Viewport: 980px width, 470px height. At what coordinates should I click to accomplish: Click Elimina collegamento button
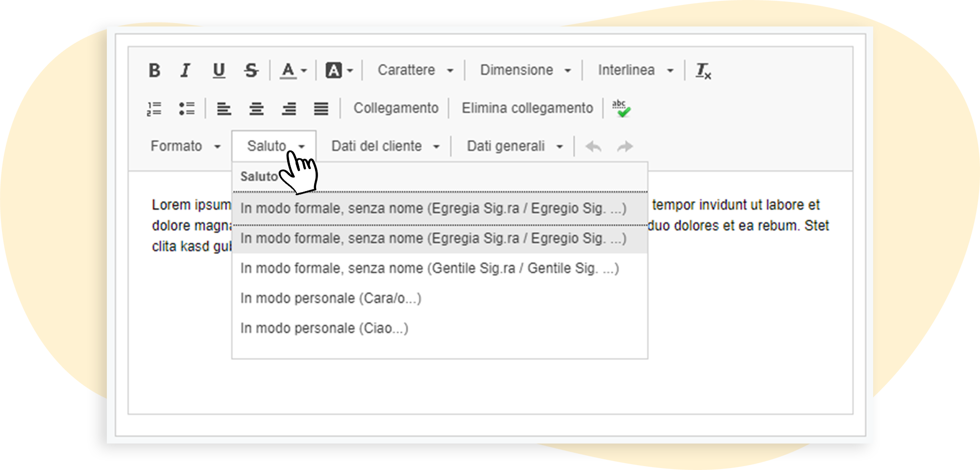tap(527, 108)
